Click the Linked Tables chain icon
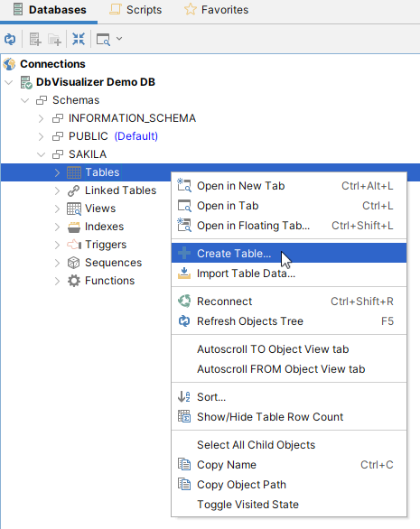Image resolution: width=420 pixels, height=529 pixels. (x=74, y=190)
